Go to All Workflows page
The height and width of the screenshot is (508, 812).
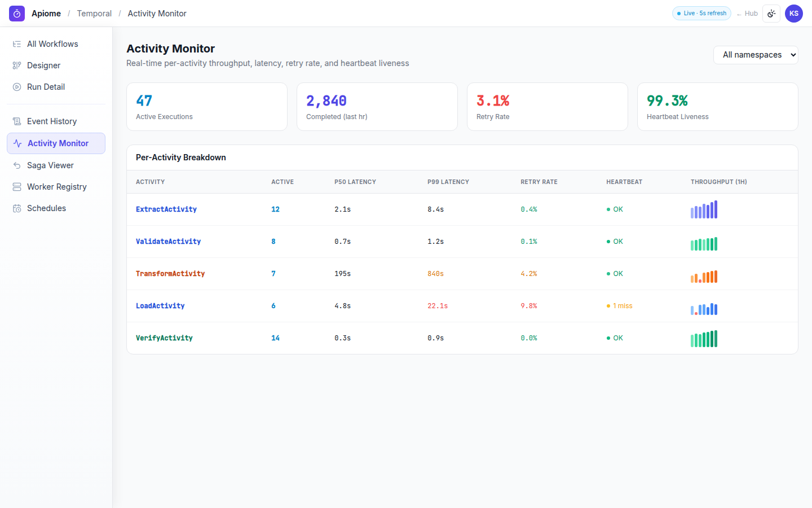point(56,44)
